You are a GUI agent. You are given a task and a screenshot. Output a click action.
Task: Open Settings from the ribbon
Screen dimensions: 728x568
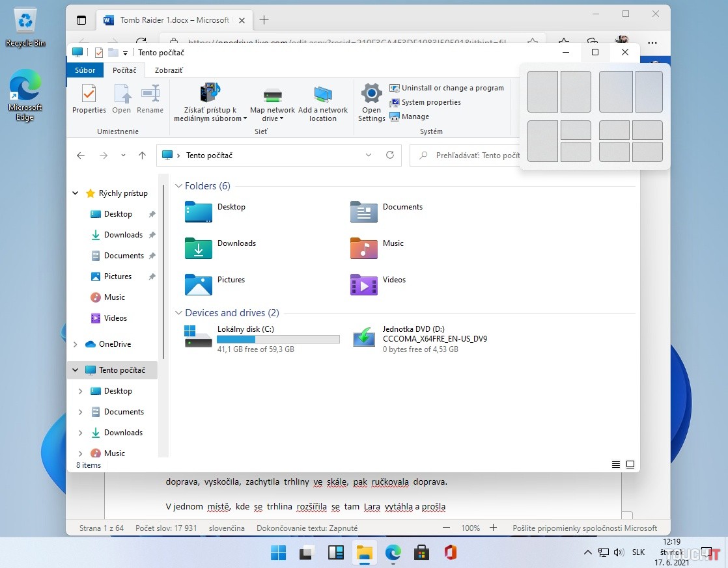click(371, 103)
